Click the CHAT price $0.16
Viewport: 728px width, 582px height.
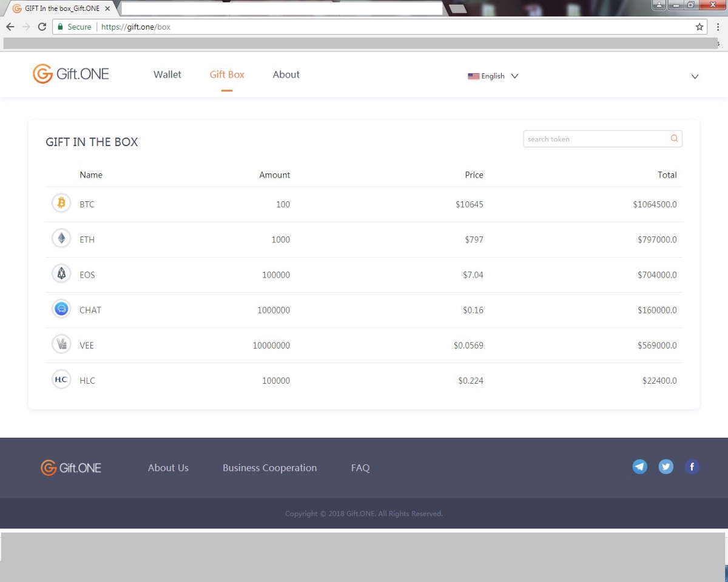[473, 310]
